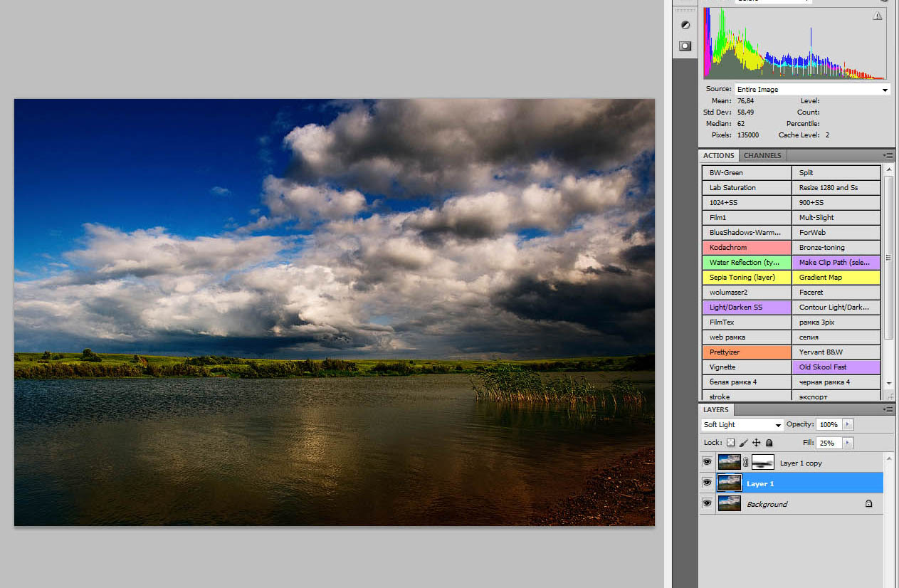899x588 pixels.
Task: Switch to the Channels tab
Action: [762, 155]
